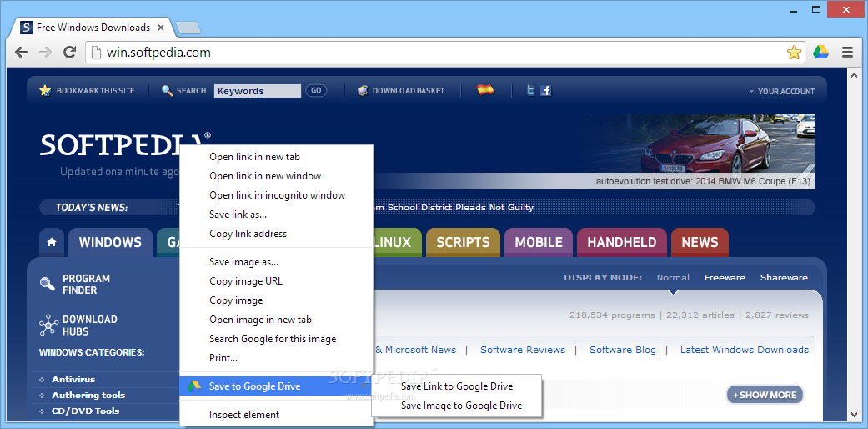Switch to the WINDOWS tab
868x429 pixels.
[110, 242]
